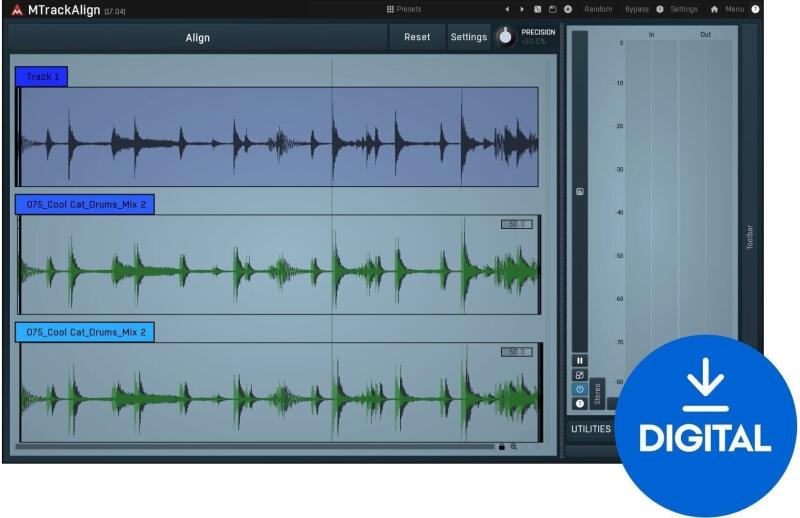This screenshot has width=800, height=518.
Task: Reset the alignment with Reset button
Action: pos(417,37)
